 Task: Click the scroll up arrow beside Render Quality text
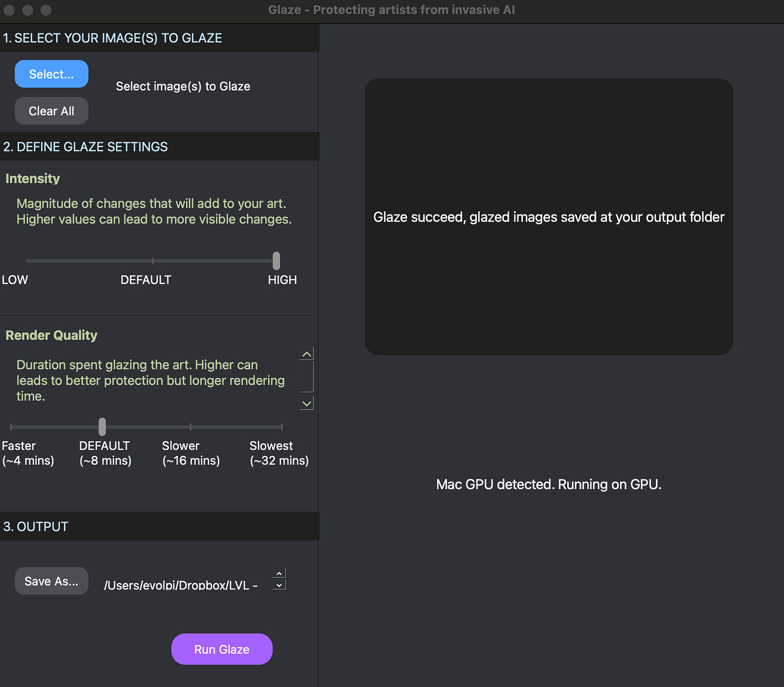(307, 354)
